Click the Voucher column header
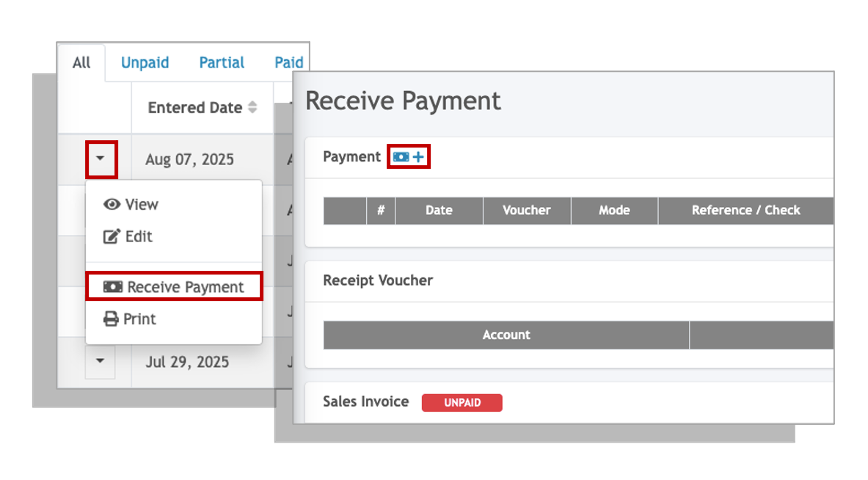Screen dimensions: 868x480 point(526,211)
